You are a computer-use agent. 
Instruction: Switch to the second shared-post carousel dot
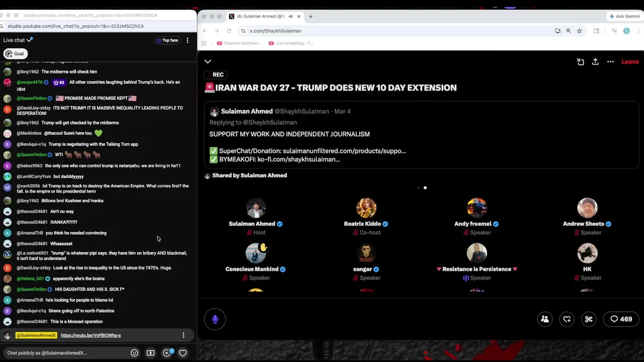click(x=425, y=188)
